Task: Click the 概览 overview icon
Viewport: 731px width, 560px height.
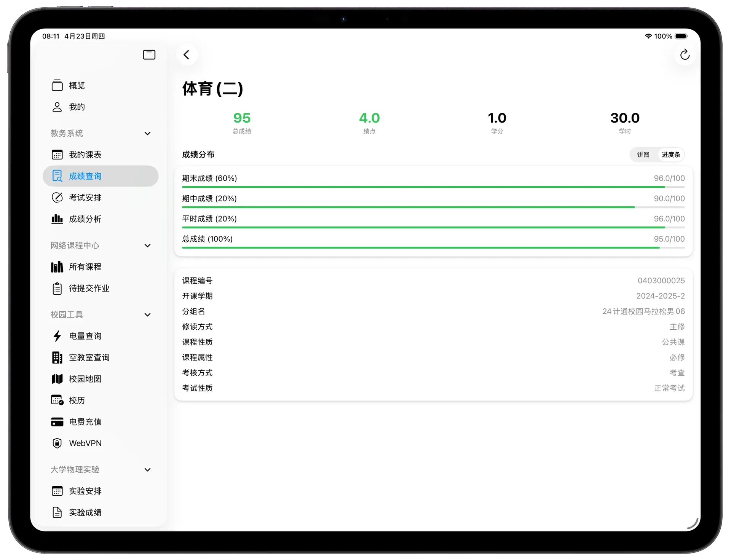Action: 57,85
